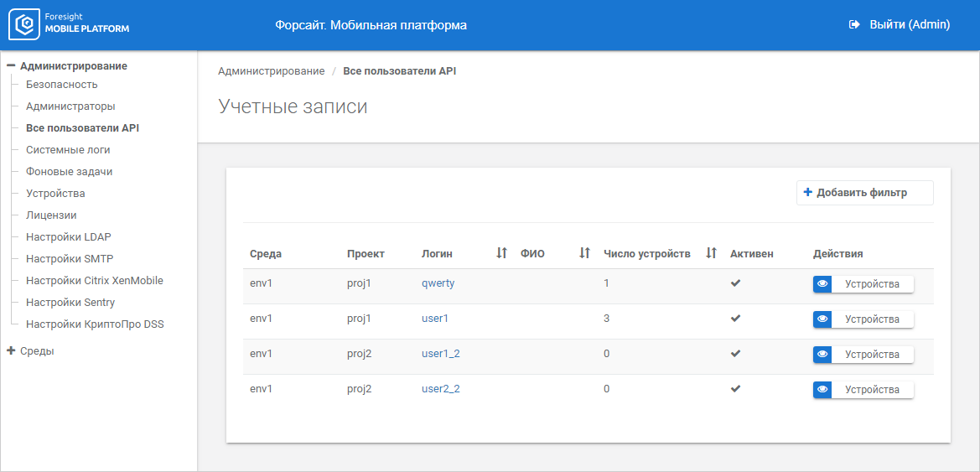Click Устройства button for user1 row
This screenshot has height=472, width=980.
click(872, 319)
